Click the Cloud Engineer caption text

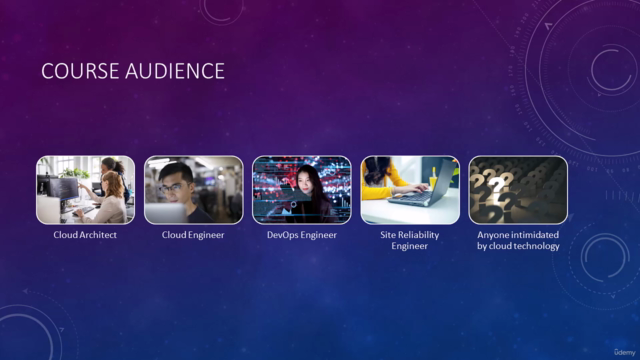point(193,235)
